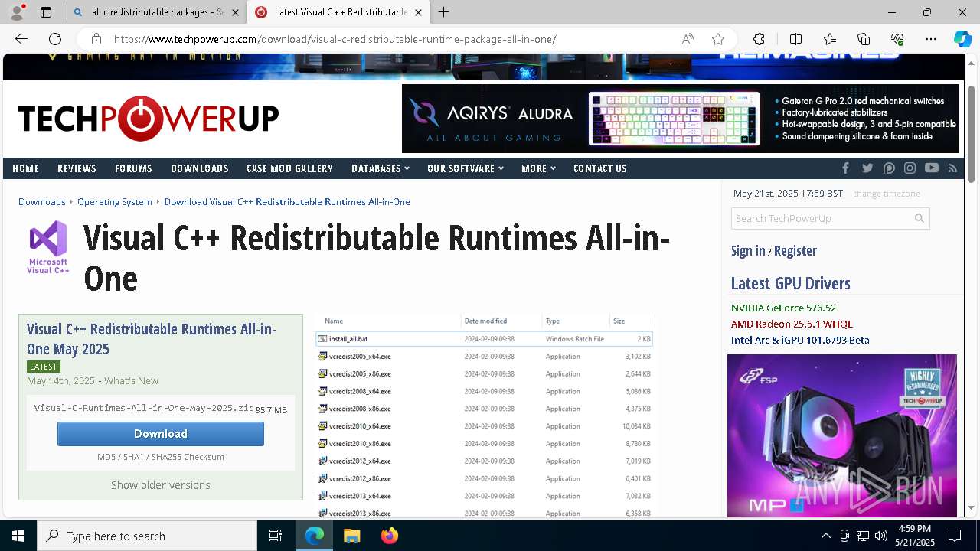980x551 pixels.
Task: Visit TechPowerUp Instagram icon
Action: [910, 168]
